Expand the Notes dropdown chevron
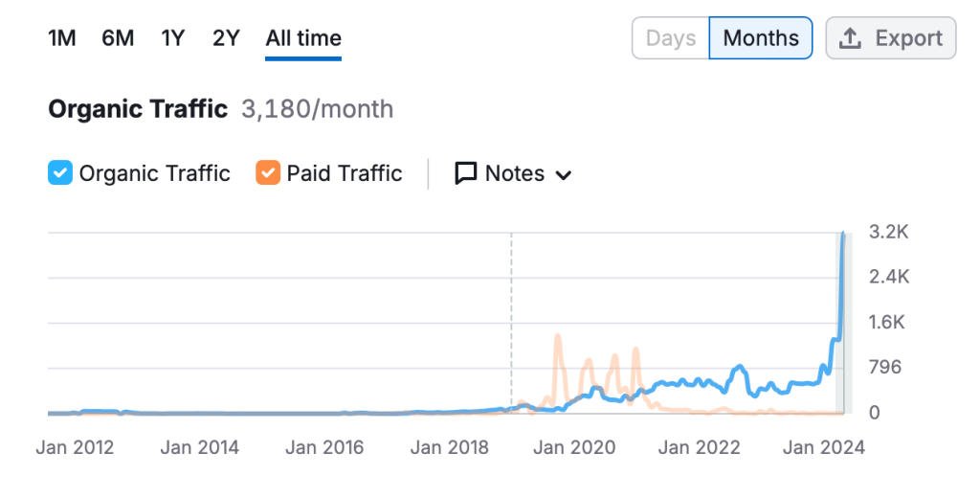The image size is (980, 498). click(x=564, y=175)
